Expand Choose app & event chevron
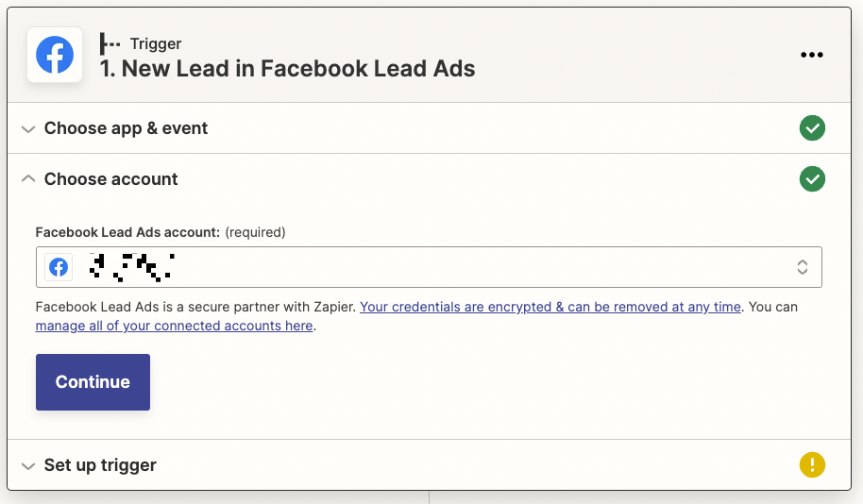Viewport: 863px width, 504px height. (28, 128)
